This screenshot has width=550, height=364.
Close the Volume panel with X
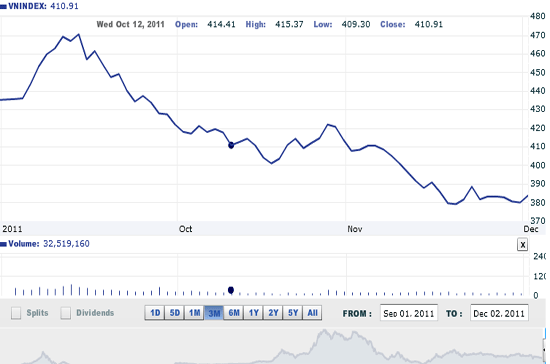click(x=522, y=245)
